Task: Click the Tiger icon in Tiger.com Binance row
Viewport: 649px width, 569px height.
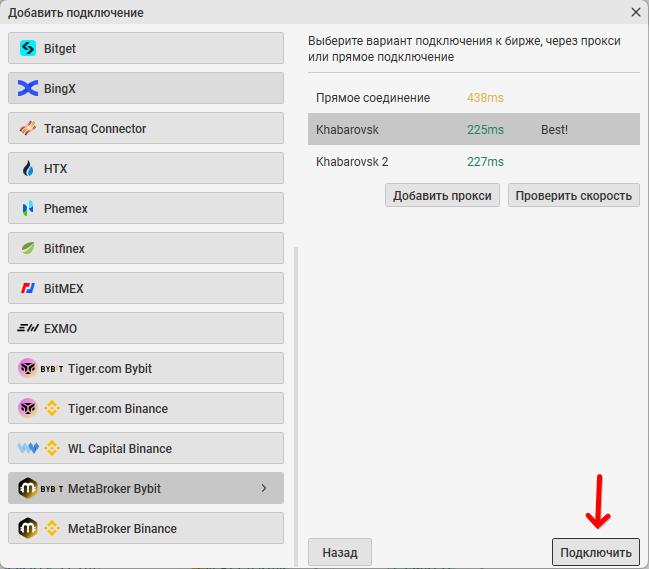Action: coord(28,408)
